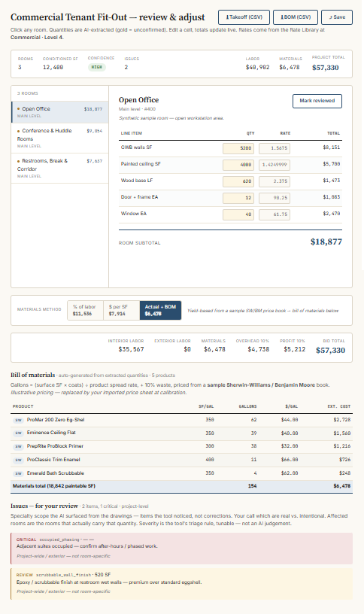This screenshot has height=614, width=364.
Task: Click the $2,728 ProMar ext. cost
Action: pos(342,420)
